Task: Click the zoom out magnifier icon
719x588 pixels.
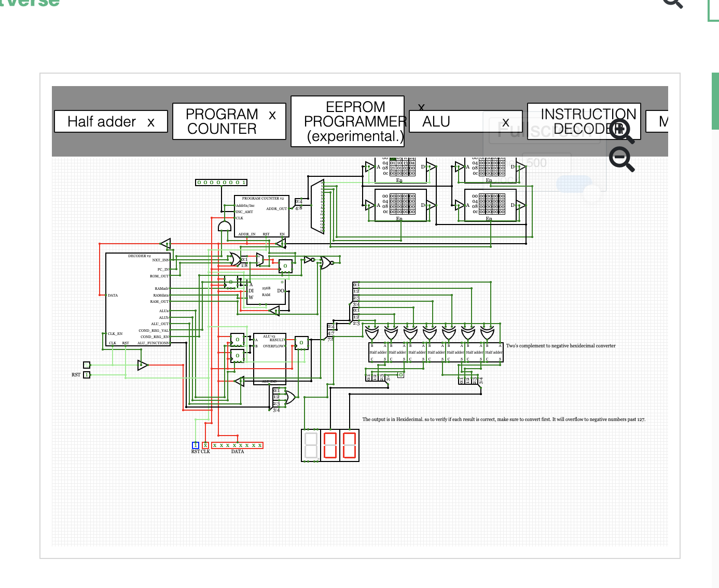Action: 621,159
